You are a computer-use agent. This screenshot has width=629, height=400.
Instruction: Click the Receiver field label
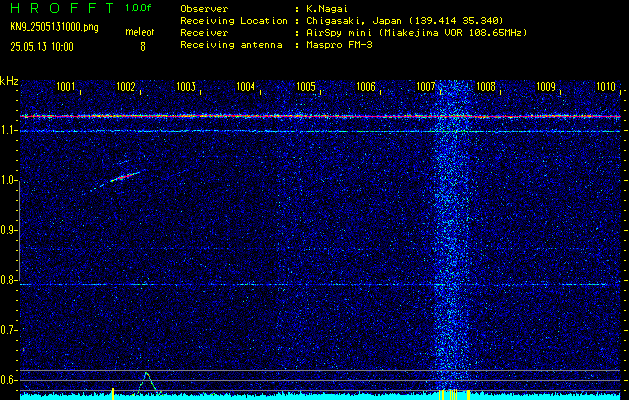204,32
